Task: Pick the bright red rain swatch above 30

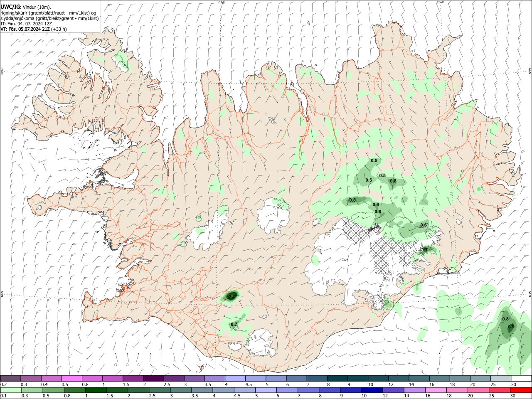Action: click(x=520, y=390)
